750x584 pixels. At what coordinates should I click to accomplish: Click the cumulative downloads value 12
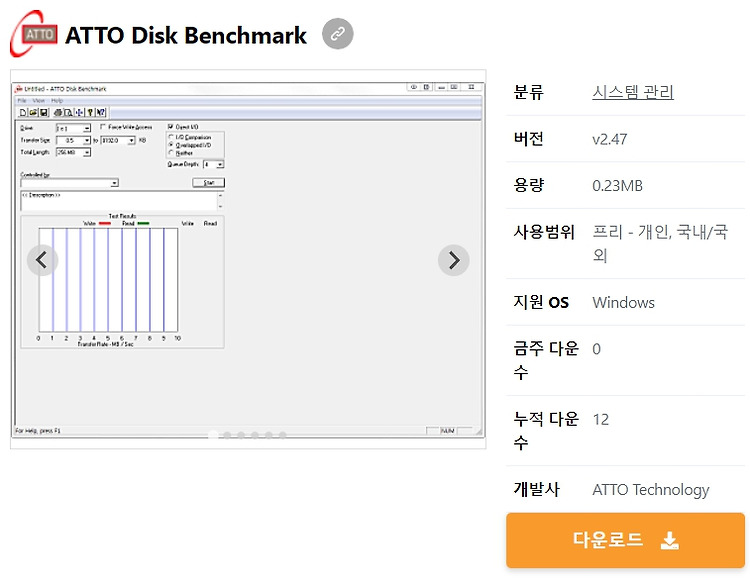pyautogui.click(x=600, y=419)
